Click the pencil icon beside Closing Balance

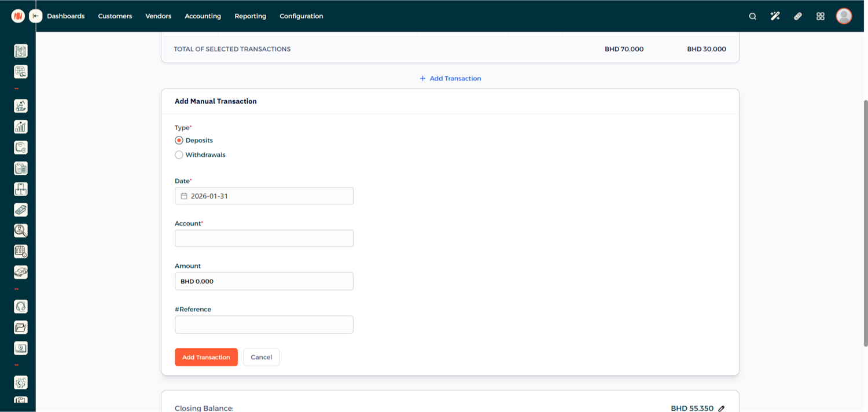(x=722, y=409)
